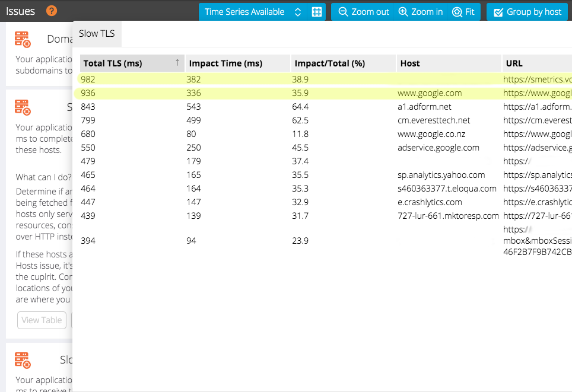Select the sp.analytics.yahoo.com host cell

(441, 175)
